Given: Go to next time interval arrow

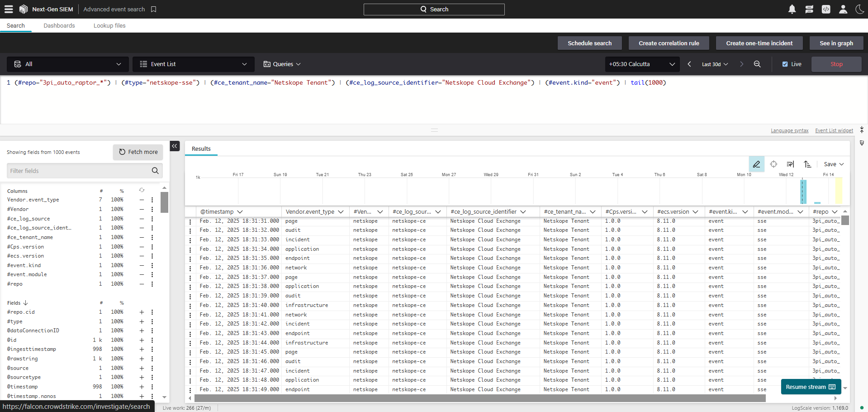Looking at the screenshot, I should pyautogui.click(x=741, y=64).
